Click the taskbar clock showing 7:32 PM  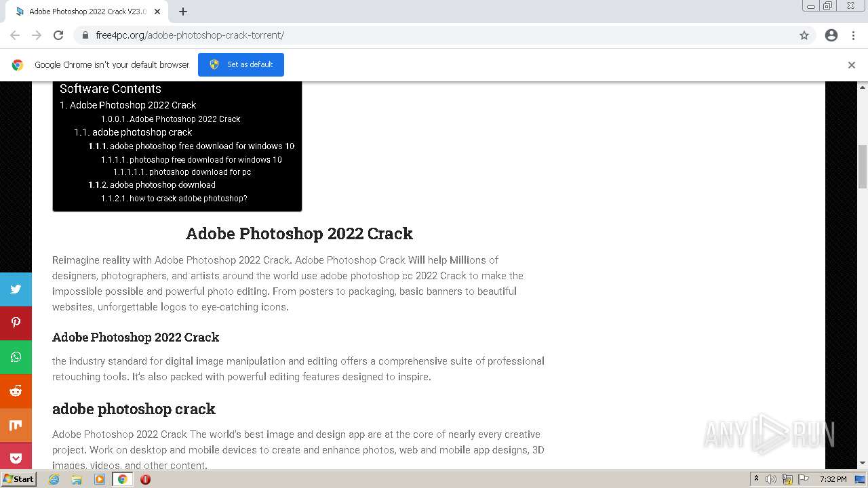tap(833, 479)
